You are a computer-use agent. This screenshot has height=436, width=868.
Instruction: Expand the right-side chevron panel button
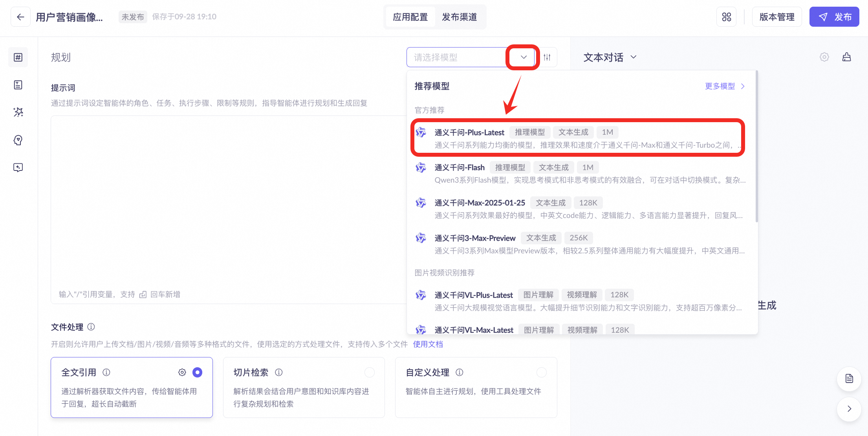[849, 409]
